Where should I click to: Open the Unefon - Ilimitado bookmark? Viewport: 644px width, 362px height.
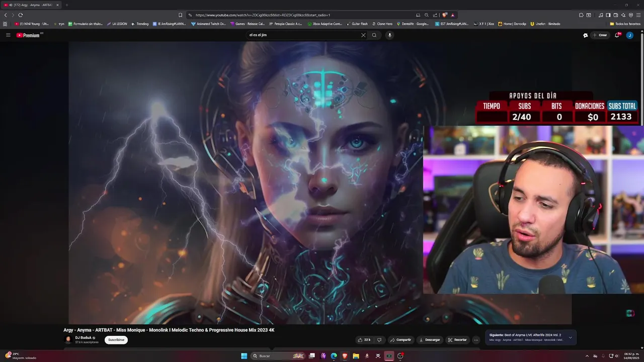click(x=545, y=24)
